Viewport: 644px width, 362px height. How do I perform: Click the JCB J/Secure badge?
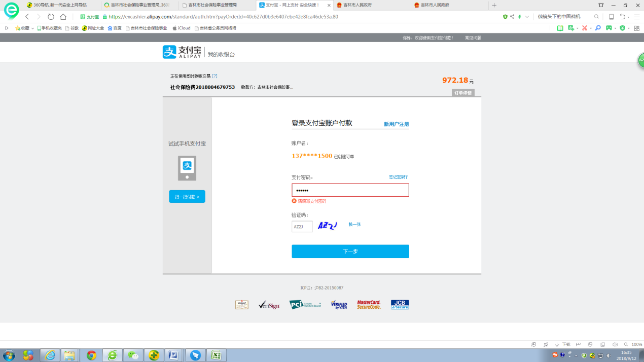coord(400,305)
